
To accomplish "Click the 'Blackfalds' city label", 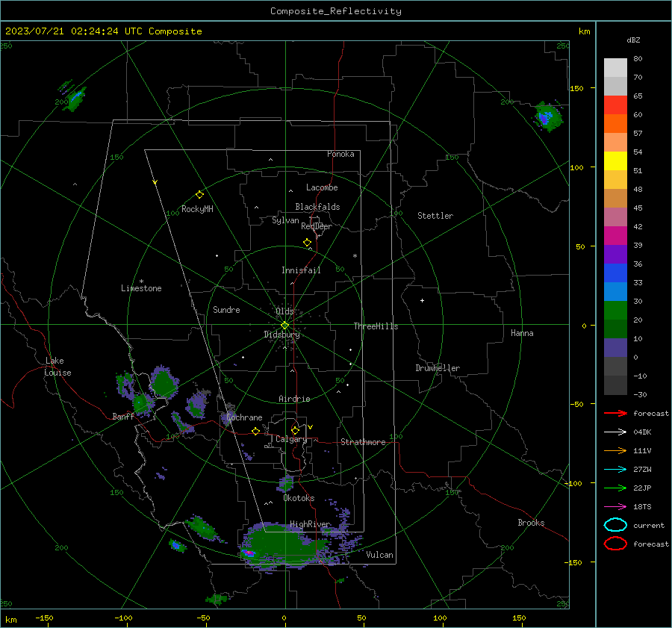I will point(317,207).
